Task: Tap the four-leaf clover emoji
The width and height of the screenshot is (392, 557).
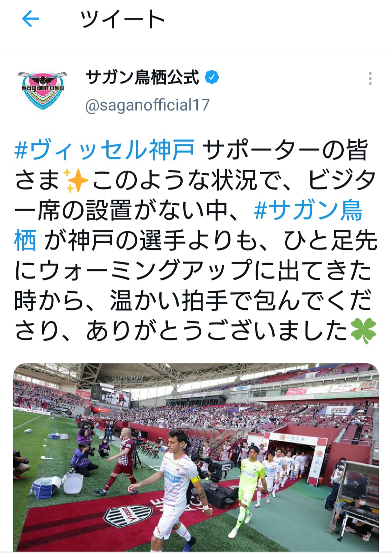Action: coord(363,331)
